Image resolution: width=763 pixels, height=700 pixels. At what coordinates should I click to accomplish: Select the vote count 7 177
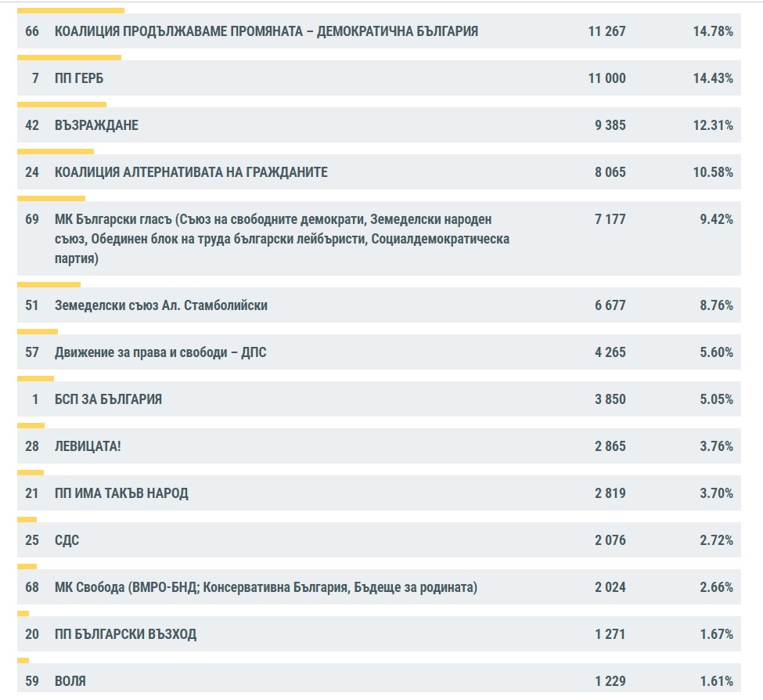pyautogui.click(x=610, y=219)
